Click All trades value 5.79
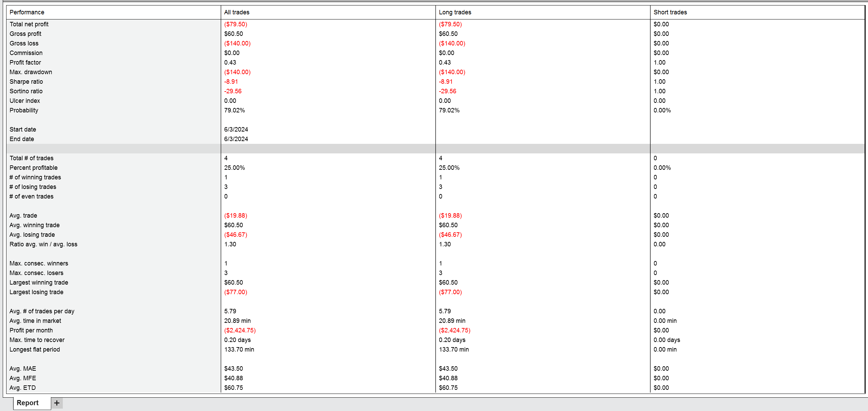 pyautogui.click(x=230, y=311)
